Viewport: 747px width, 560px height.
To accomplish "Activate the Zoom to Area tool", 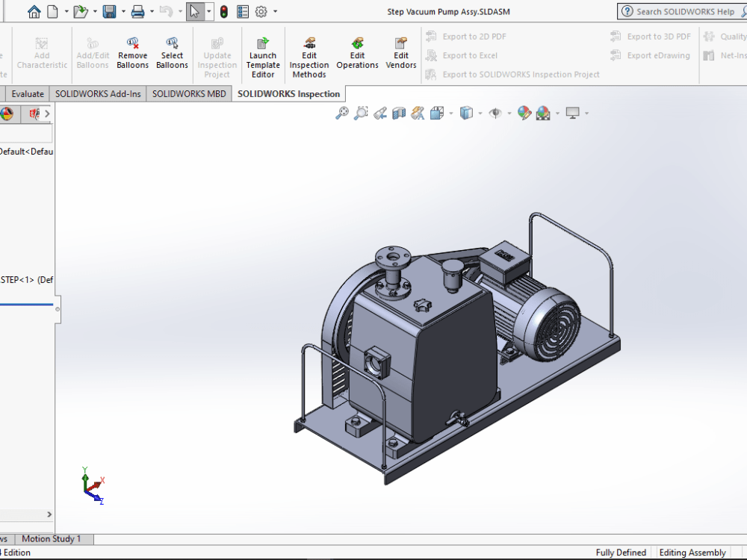I will coord(361,113).
